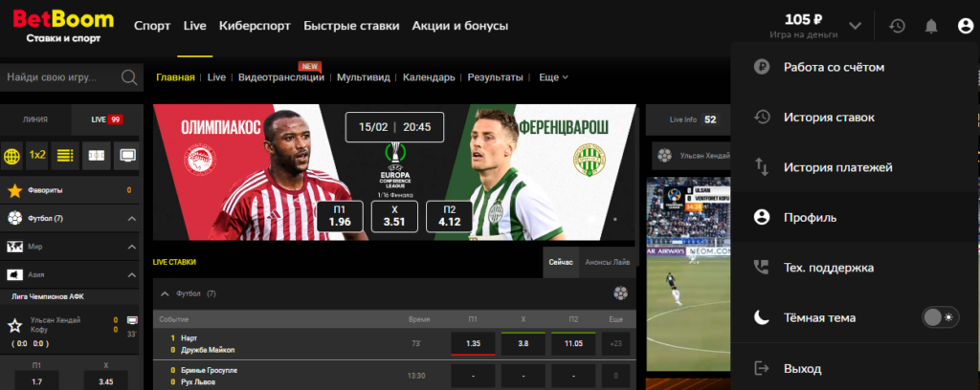This screenshot has width=980, height=390.
Task: Expand the balance dropdown chevron
Action: coord(855,26)
